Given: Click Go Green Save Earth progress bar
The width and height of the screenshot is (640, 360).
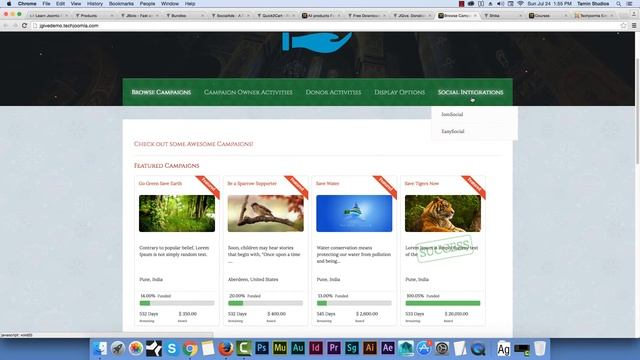Looking at the screenshot, I should pyautogui.click(x=177, y=303).
